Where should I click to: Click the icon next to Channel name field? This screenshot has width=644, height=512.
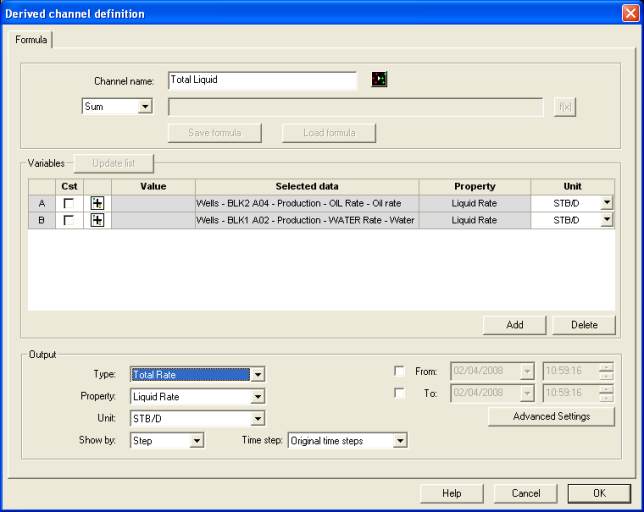click(379, 80)
